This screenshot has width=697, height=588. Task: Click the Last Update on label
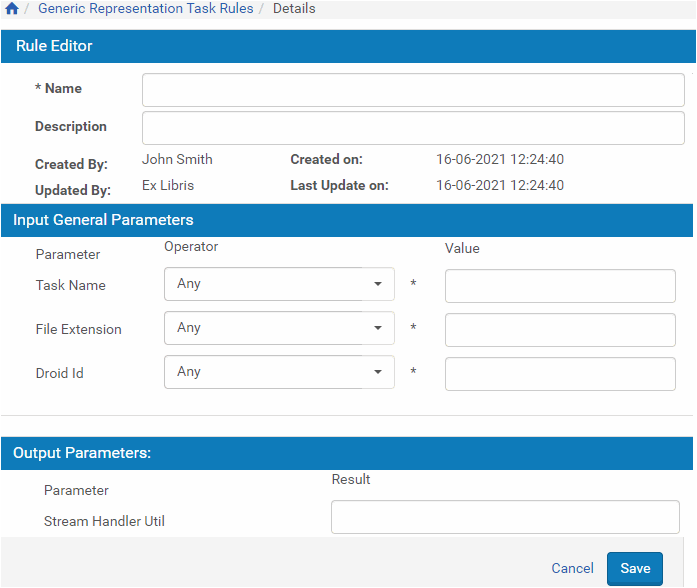(339, 185)
